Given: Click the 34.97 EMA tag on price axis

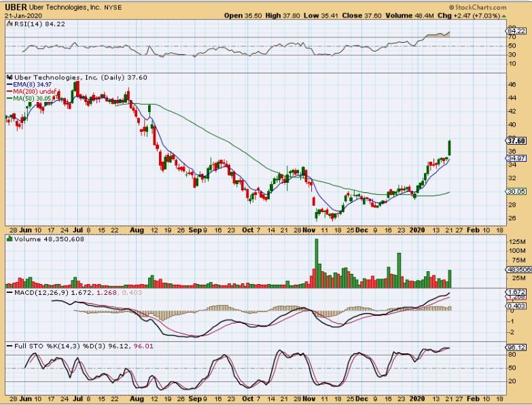Looking at the screenshot, I should (x=516, y=158).
